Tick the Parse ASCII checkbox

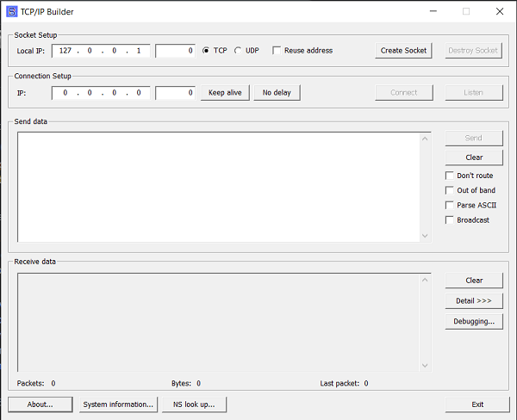pos(450,205)
